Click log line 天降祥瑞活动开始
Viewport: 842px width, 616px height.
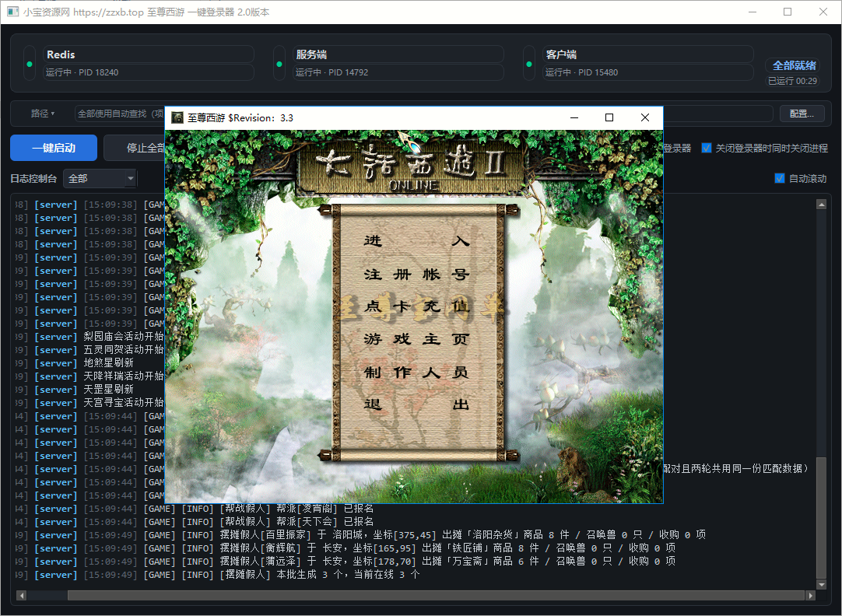coord(124,376)
